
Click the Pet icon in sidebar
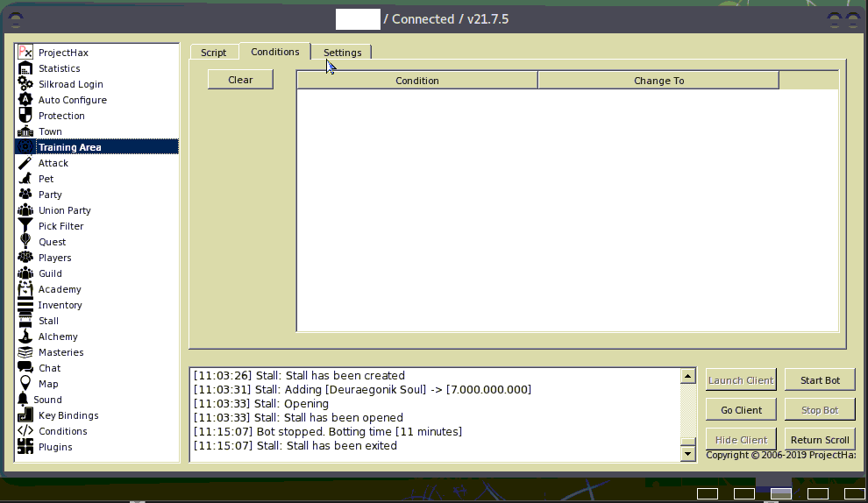[25, 179]
